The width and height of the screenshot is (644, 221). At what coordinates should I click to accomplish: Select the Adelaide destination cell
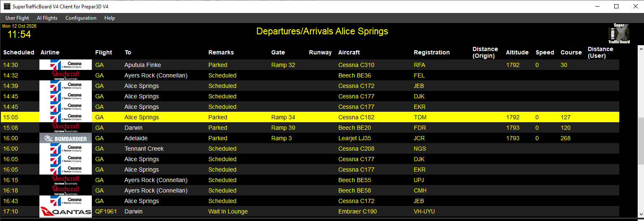click(136, 138)
